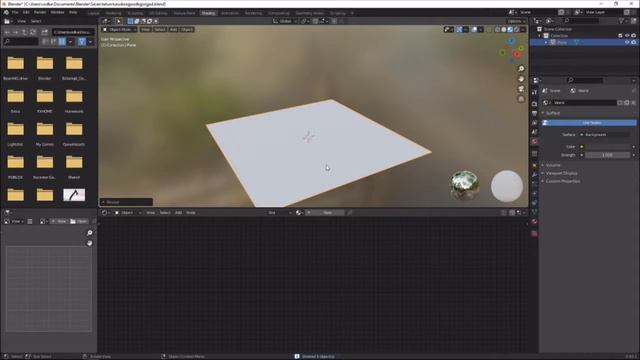Screen dimensions: 640x360
Task: Open the Material properties tab
Action: tap(534, 222)
